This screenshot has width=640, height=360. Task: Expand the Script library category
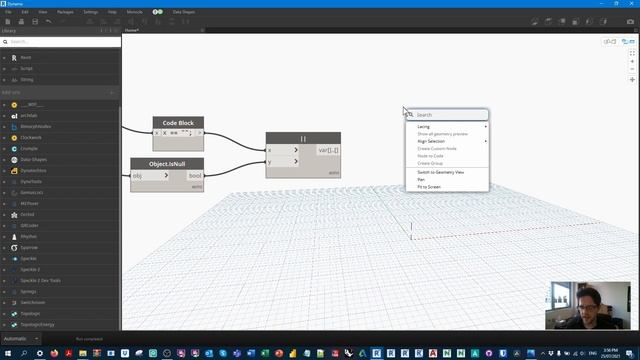click(4, 69)
